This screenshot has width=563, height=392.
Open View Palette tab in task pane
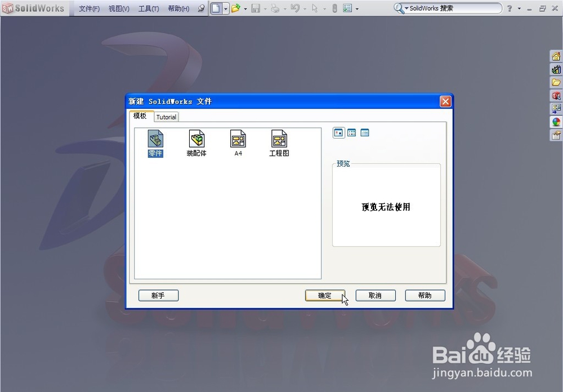(x=556, y=109)
